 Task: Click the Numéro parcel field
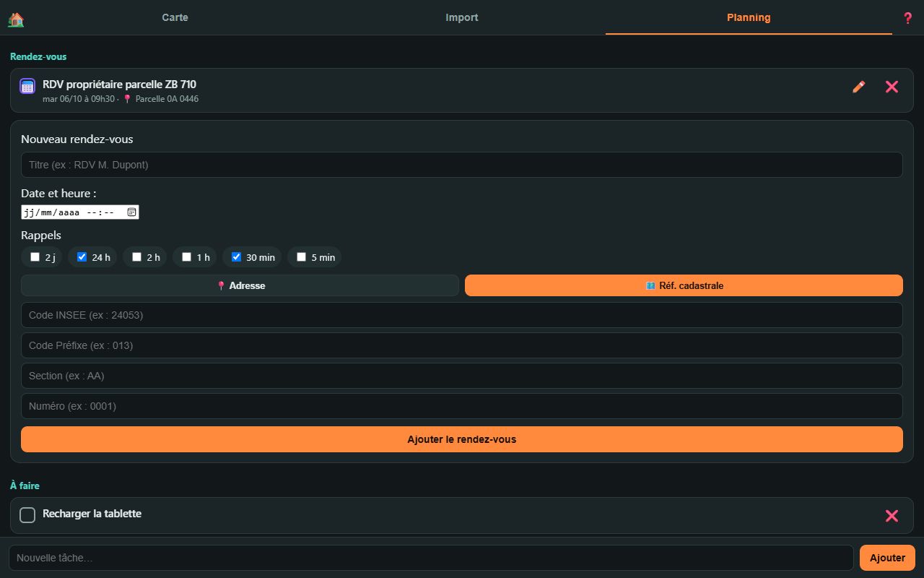click(x=462, y=406)
